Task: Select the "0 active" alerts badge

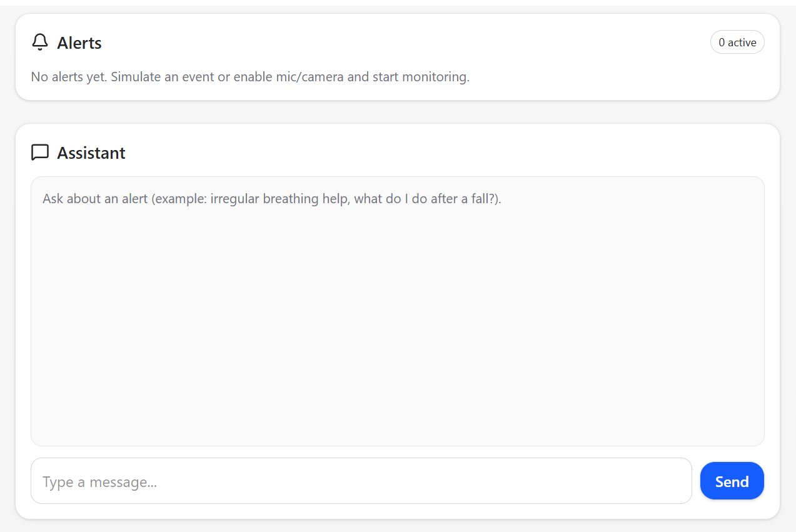Action: pos(737,43)
